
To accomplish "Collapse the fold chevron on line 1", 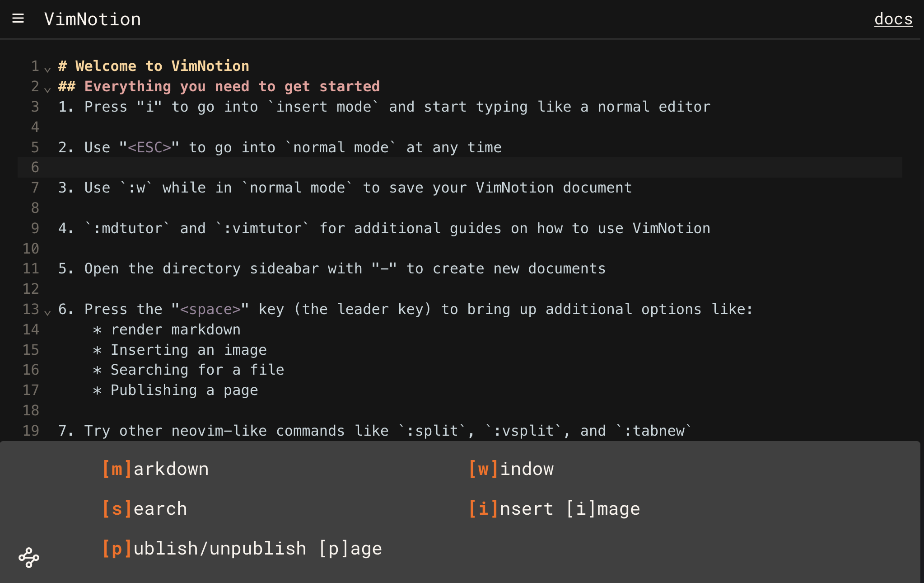I will (47, 69).
